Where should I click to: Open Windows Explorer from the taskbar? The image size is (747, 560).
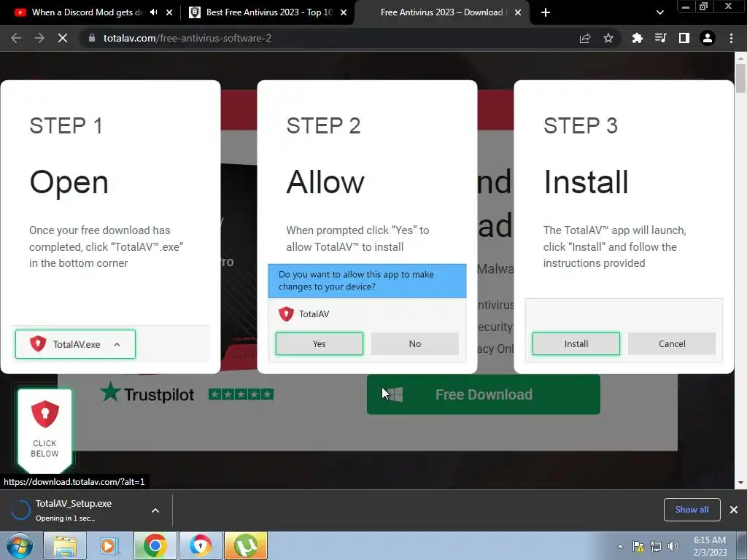[65, 545]
